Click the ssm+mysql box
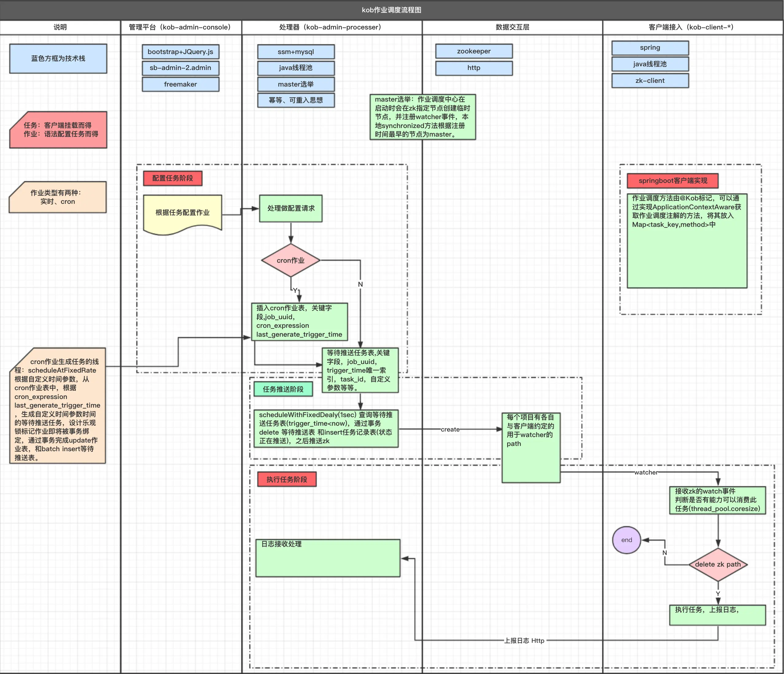Viewport: 784px width, 674px height. (x=296, y=52)
